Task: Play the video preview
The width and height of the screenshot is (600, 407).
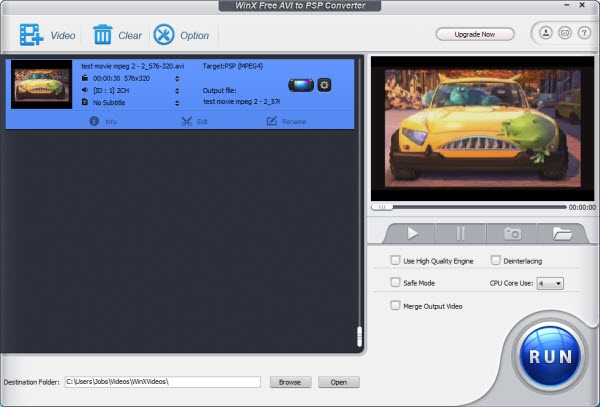Action: 412,233
